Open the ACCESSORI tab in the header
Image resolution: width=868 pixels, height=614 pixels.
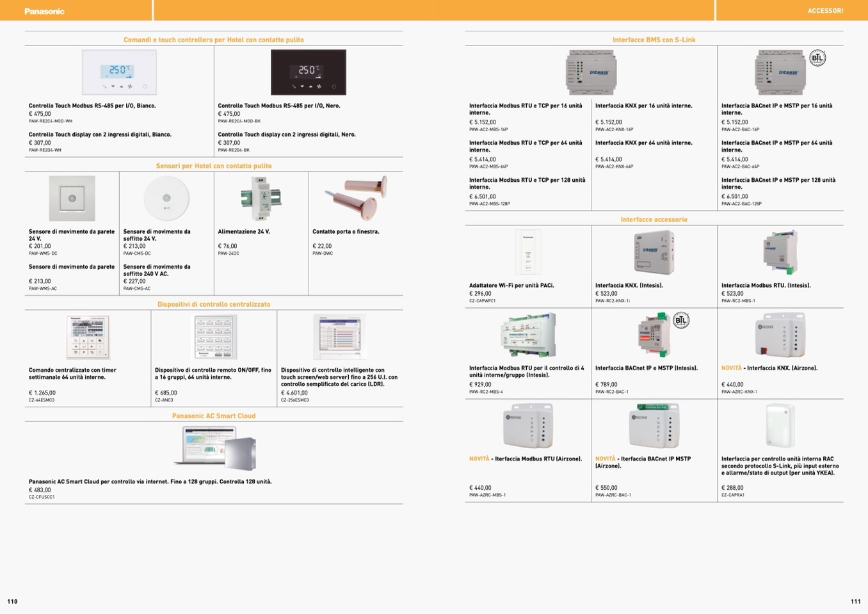[x=824, y=11]
